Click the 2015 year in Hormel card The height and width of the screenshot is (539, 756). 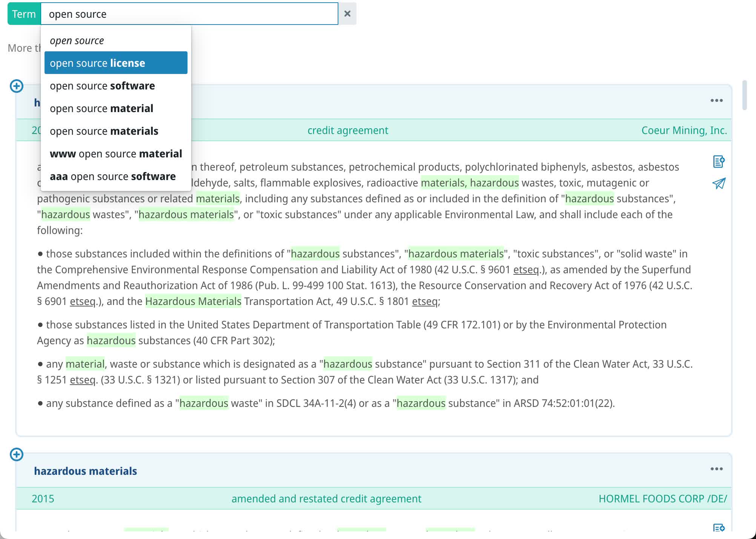[x=43, y=499]
